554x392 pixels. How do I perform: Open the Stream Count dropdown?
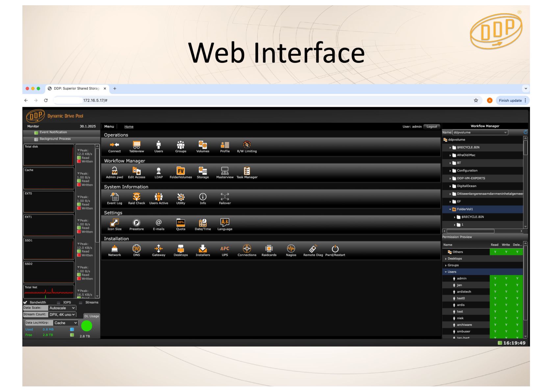tap(62, 315)
